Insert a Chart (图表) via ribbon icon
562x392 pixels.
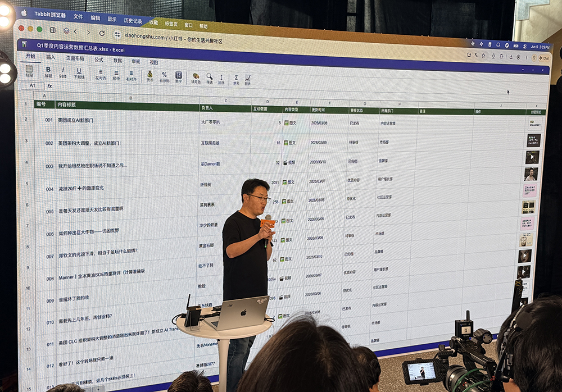pyautogui.click(x=248, y=80)
